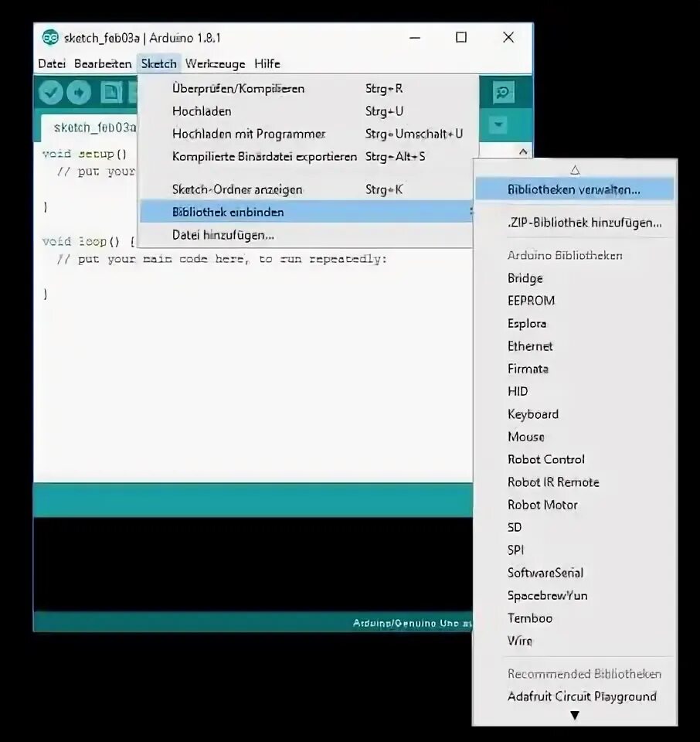Select the sketch_feb03a editor tab
Viewport: 700px width, 742px height.
[x=90, y=128]
